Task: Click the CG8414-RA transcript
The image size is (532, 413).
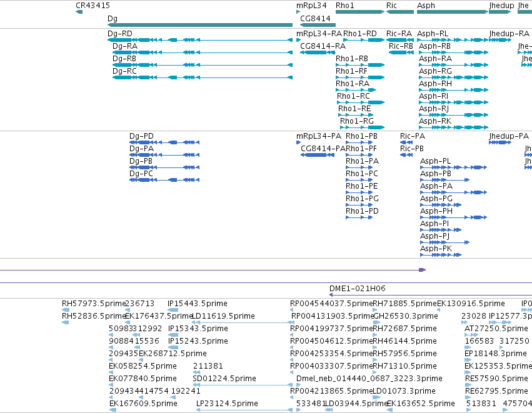Action: [318, 52]
